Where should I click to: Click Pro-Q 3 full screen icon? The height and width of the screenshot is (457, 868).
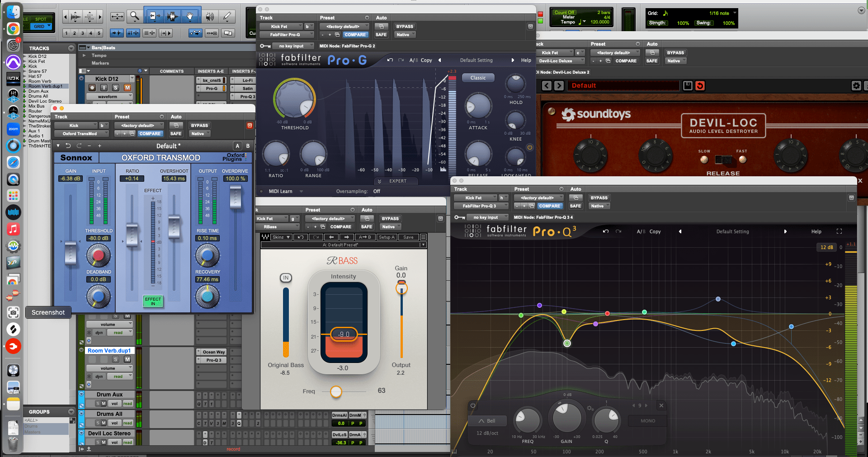point(840,231)
